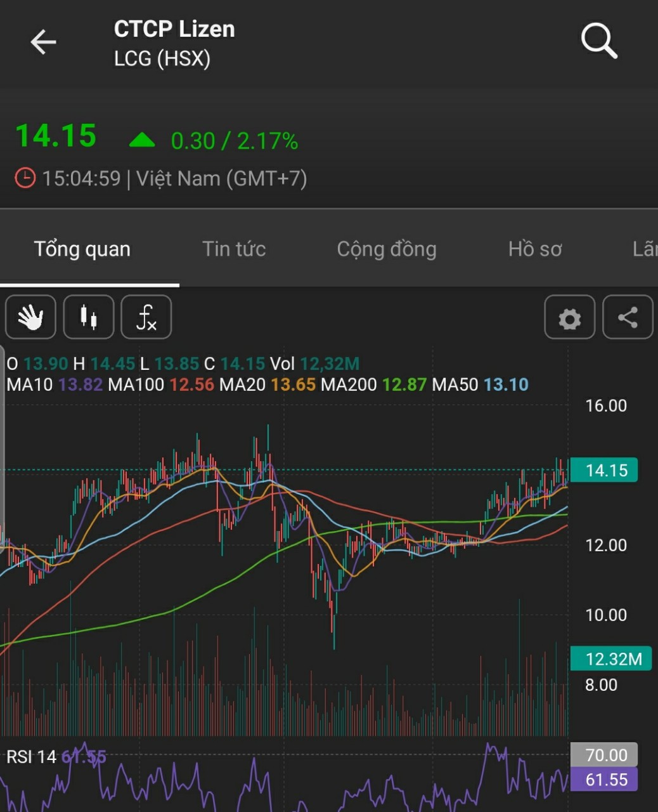Screen dimensions: 658x812
Task: Click the 14.15 price label on axis
Action: 604,470
